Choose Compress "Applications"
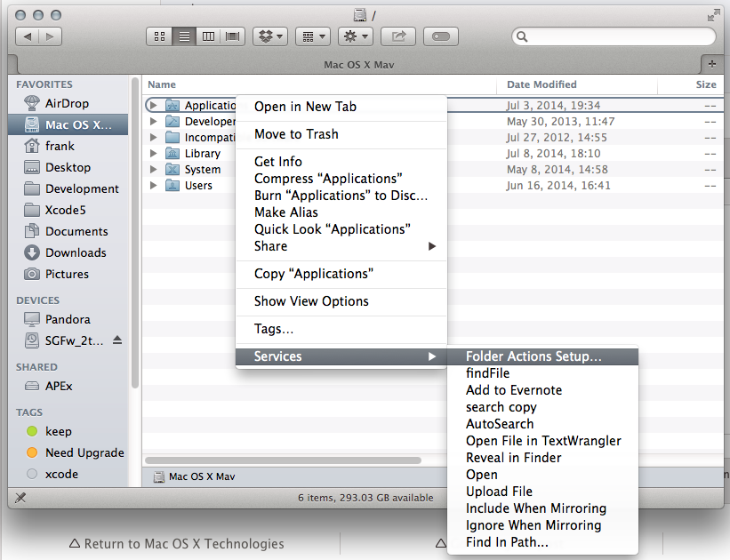The height and width of the screenshot is (560, 730). 341,179
